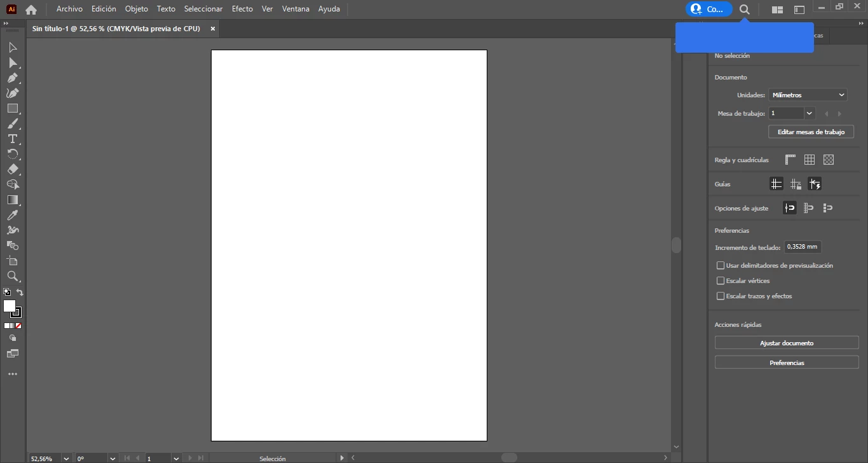Select the Gradient tool

[x=13, y=200]
